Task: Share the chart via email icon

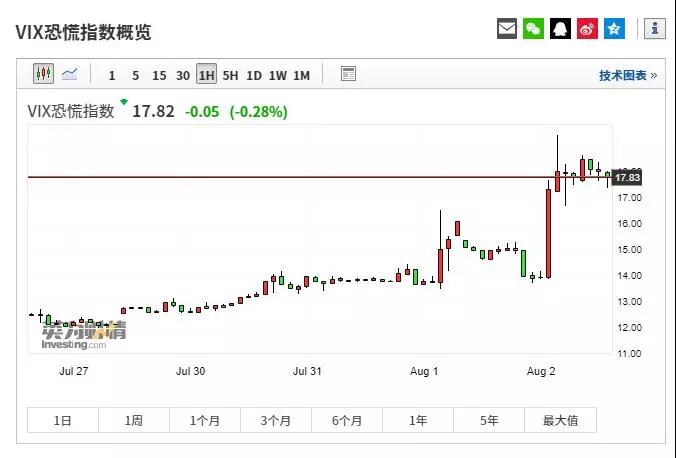Action: (x=508, y=29)
